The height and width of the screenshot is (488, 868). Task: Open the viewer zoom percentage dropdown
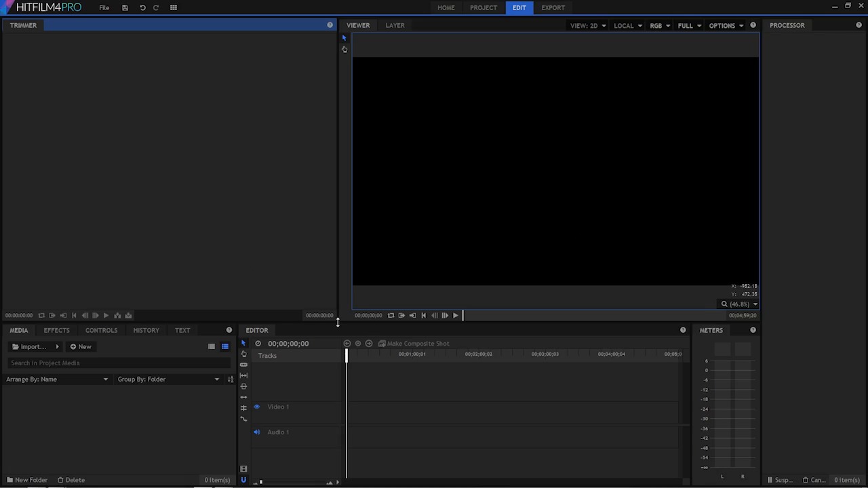click(740, 304)
